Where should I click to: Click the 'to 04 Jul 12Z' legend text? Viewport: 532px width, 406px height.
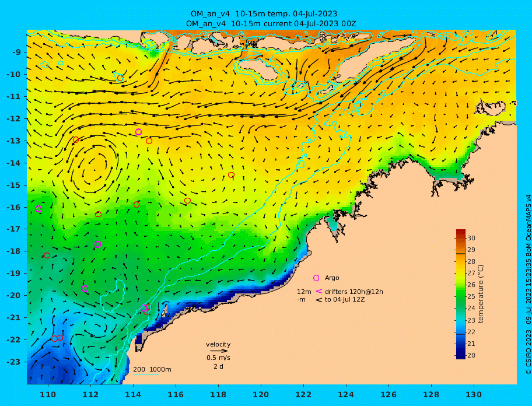pyautogui.click(x=345, y=299)
